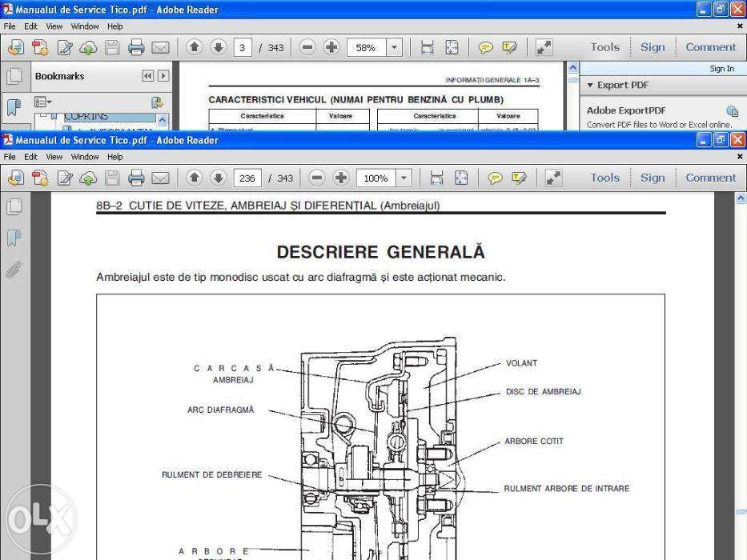The image size is (747, 560).
Task: Click email envelope icon in lower toolbar
Action: click(161, 178)
